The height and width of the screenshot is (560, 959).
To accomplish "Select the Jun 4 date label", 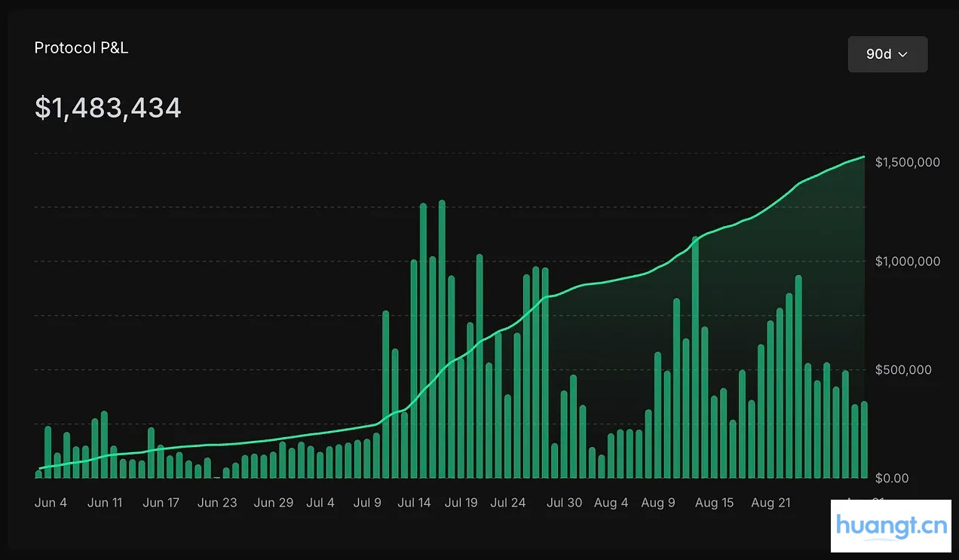I will point(51,503).
